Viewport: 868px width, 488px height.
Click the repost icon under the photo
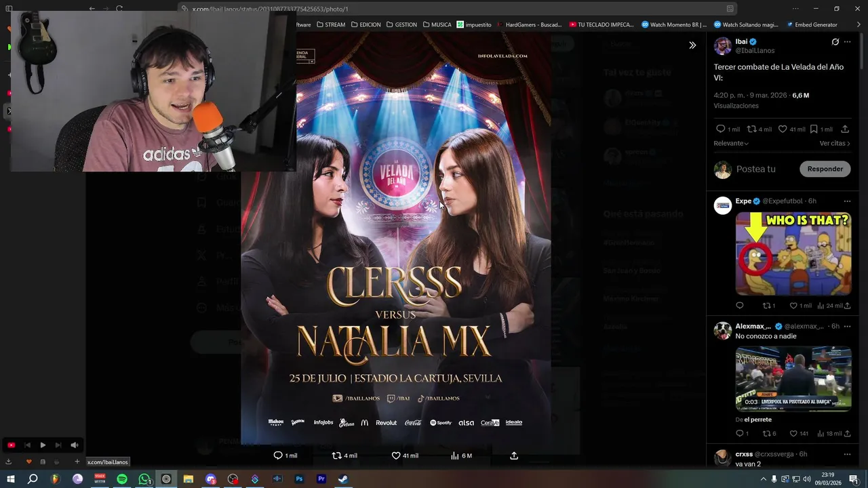tap(337, 455)
